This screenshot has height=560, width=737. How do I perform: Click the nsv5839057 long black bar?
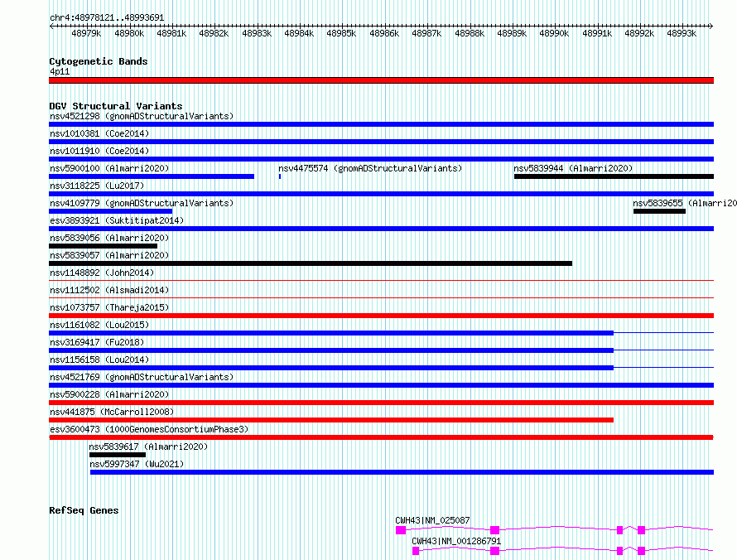tap(311, 263)
